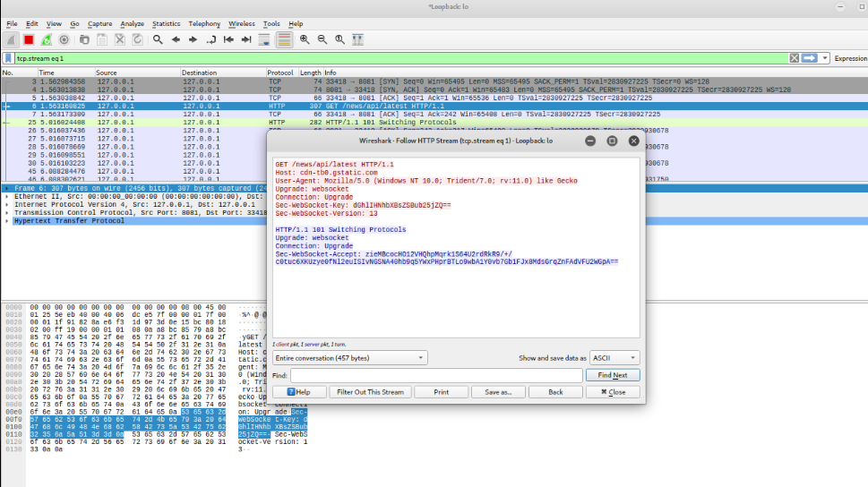This screenshot has width=868, height=487.
Task: Jump to the first packet
Action: pyautogui.click(x=229, y=39)
